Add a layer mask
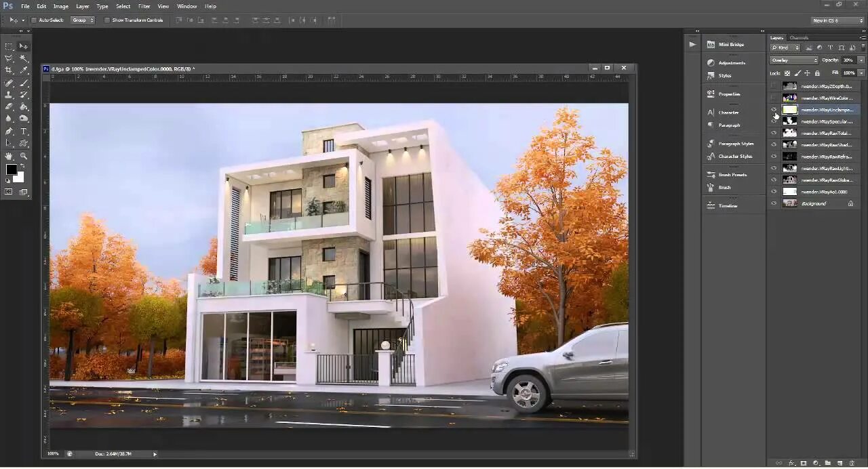 [804, 463]
